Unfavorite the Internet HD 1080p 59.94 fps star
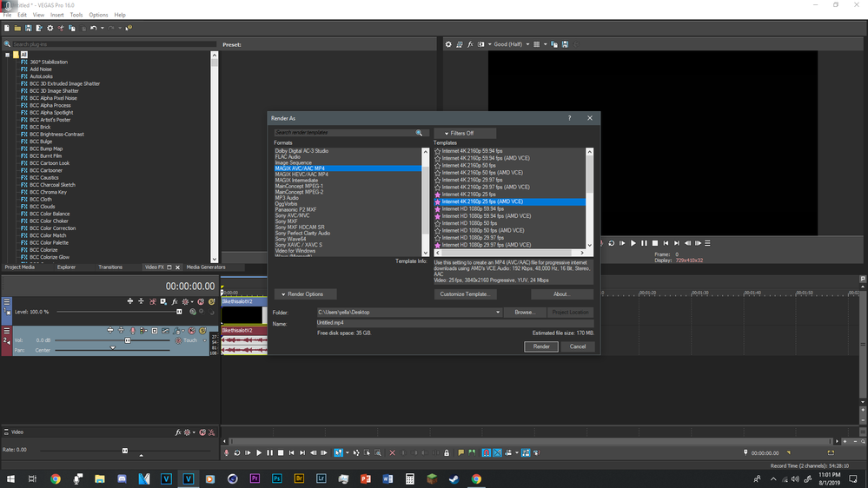868x488 pixels. [437, 209]
